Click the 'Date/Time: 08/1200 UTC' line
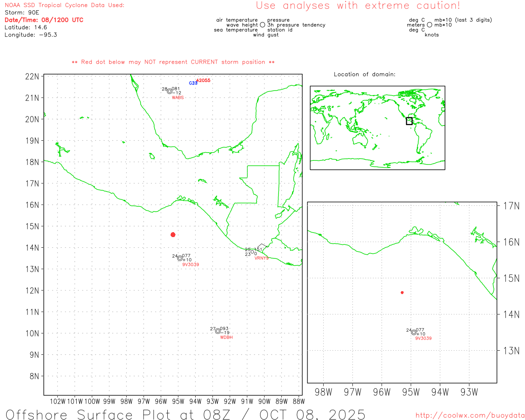This screenshot has width=525, height=420. [x=44, y=20]
